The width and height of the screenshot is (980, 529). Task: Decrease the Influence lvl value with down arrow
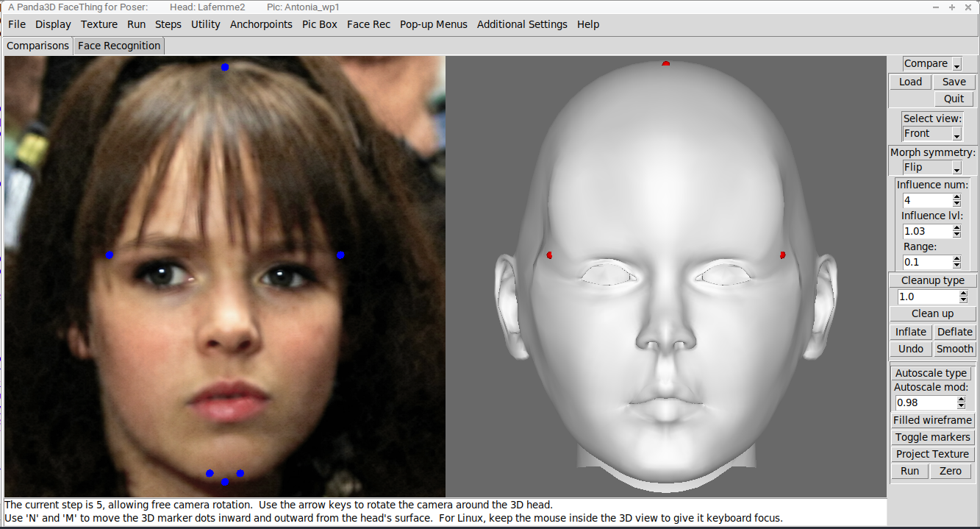tap(956, 235)
